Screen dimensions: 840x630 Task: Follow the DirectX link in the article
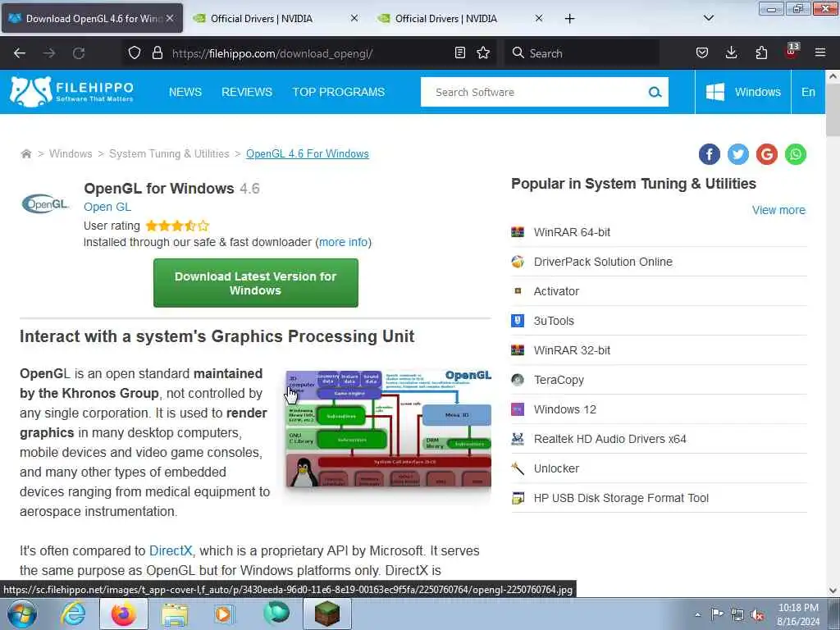coord(171,550)
